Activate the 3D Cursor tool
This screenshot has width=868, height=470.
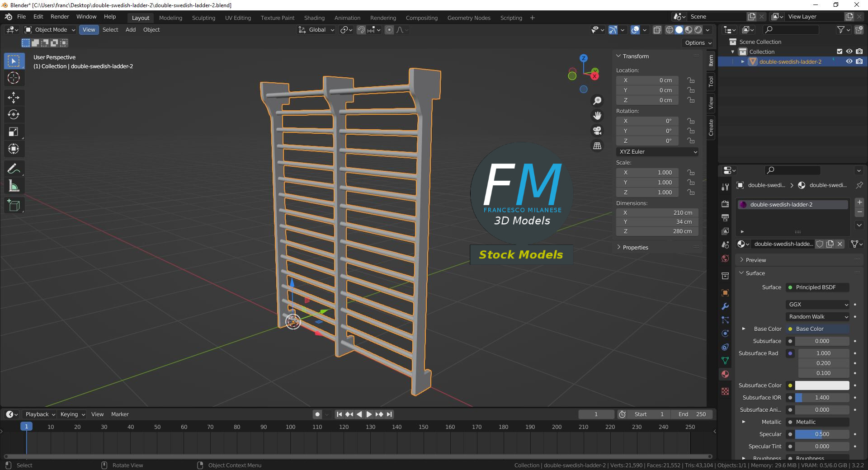click(x=14, y=78)
